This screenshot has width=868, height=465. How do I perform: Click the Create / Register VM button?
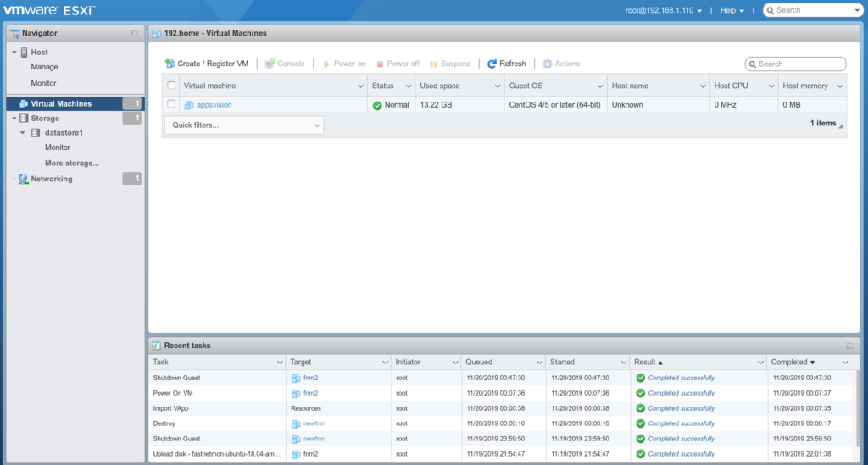tap(207, 64)
